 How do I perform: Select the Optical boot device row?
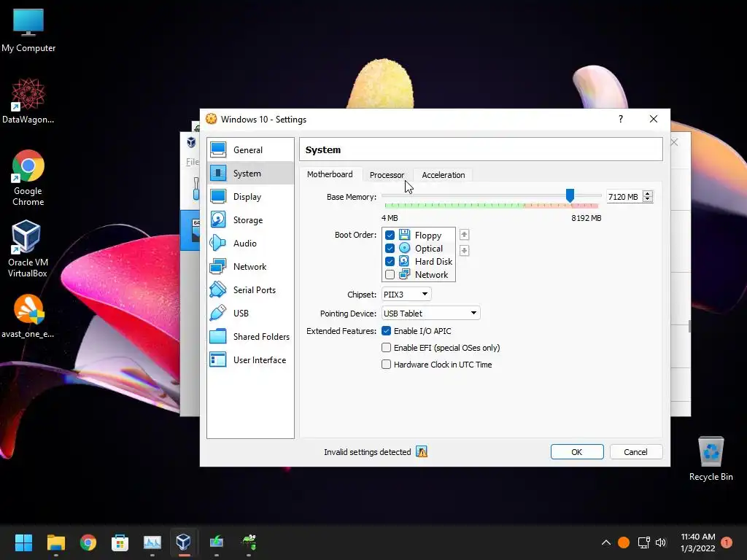click(x=418, y=248)
